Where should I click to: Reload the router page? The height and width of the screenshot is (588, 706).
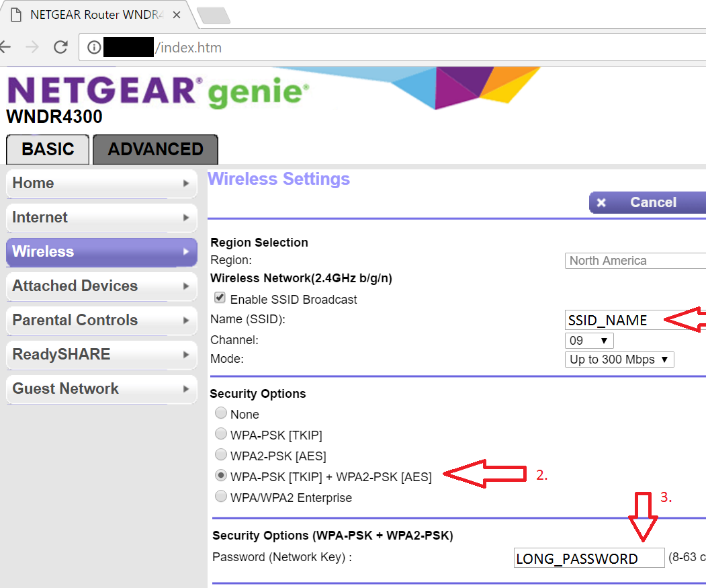click(x=60, y=47)
